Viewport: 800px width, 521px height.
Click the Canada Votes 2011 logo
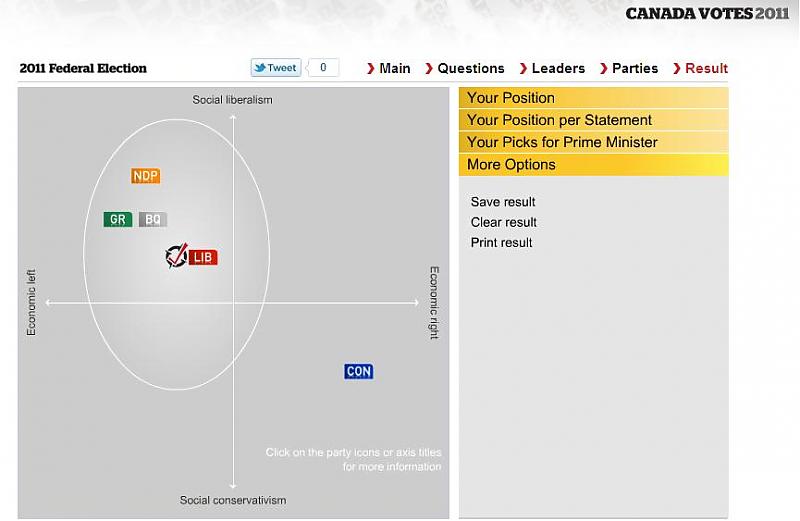pyautogui.click(x=708, y=14)
